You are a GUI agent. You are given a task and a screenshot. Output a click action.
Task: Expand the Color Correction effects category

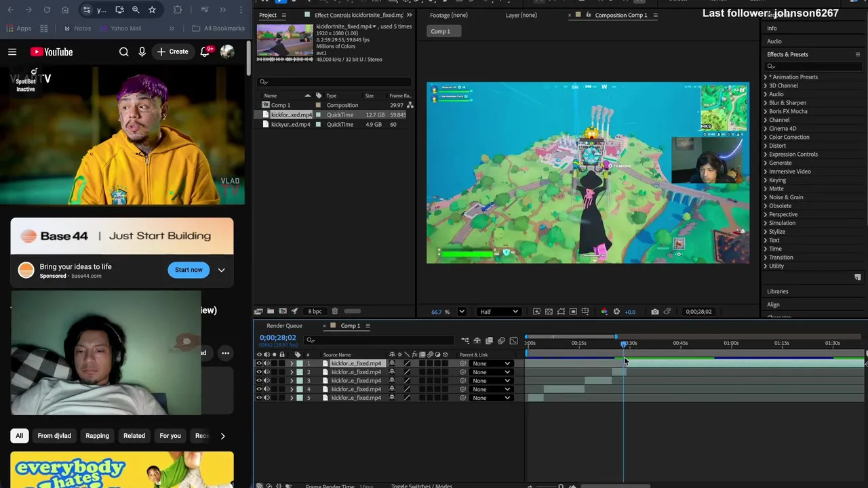(x=766, y=137)
